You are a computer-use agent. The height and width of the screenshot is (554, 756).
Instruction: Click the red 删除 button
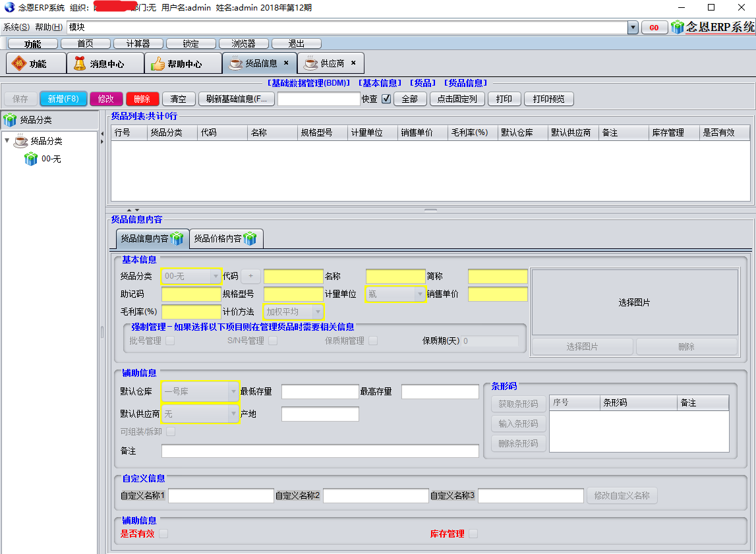point(142,99)
